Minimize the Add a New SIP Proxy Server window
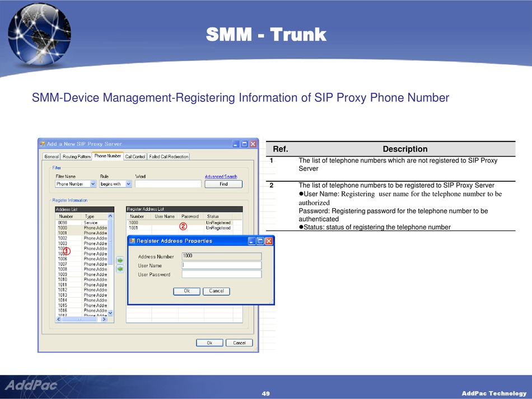532x399 pixels. [236, 144]
